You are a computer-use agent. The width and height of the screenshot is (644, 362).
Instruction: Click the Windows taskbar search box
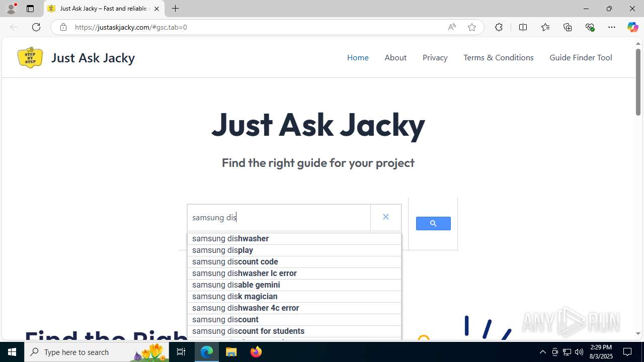click(x=96, y=352)
